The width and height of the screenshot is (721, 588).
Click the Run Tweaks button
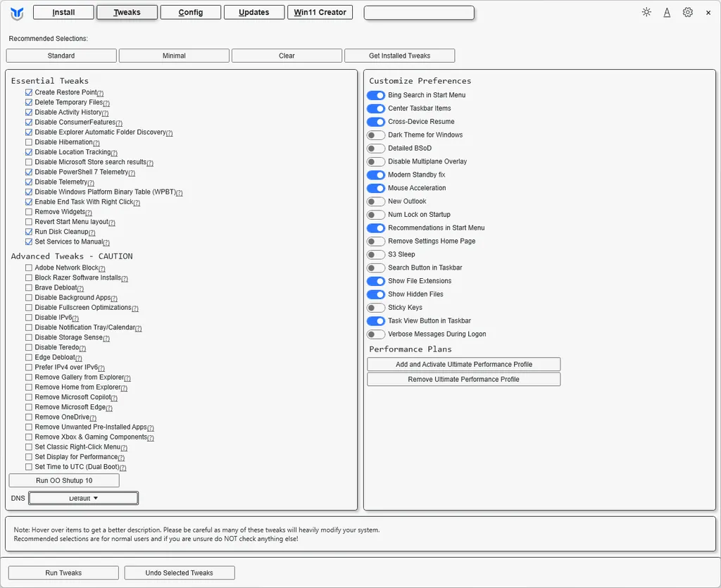click(x=63, y=573)
